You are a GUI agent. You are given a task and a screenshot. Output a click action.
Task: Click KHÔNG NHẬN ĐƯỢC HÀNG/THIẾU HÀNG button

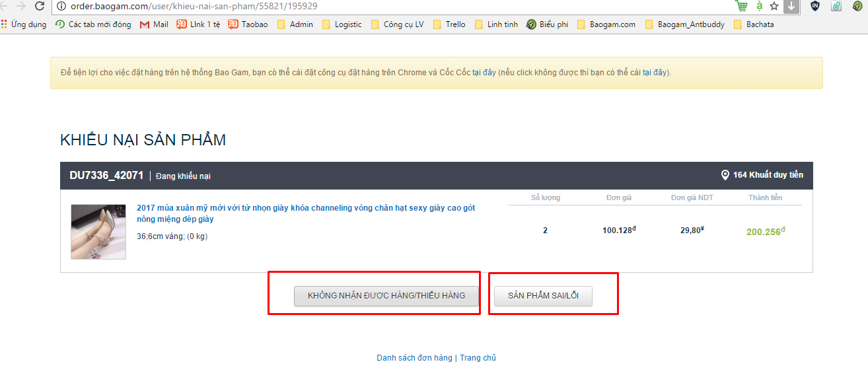386,296
